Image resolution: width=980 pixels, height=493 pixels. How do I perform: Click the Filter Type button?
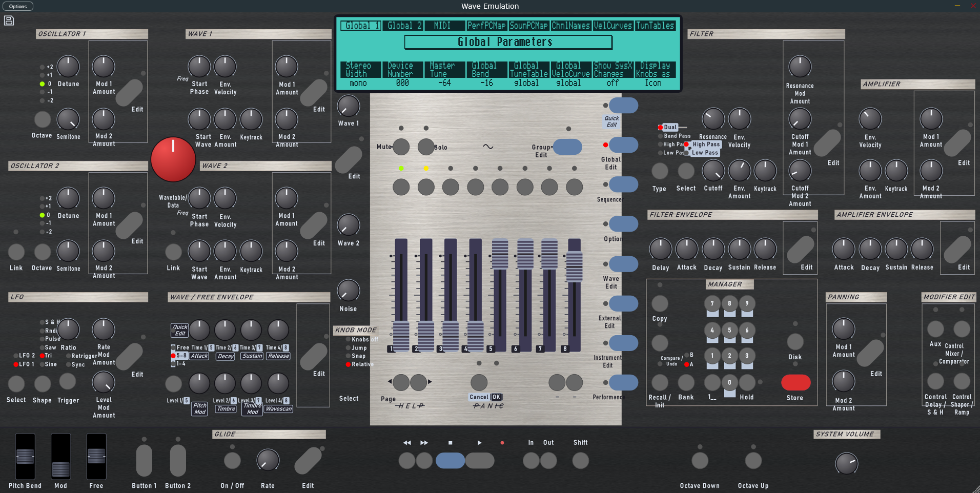click(660, 171)
